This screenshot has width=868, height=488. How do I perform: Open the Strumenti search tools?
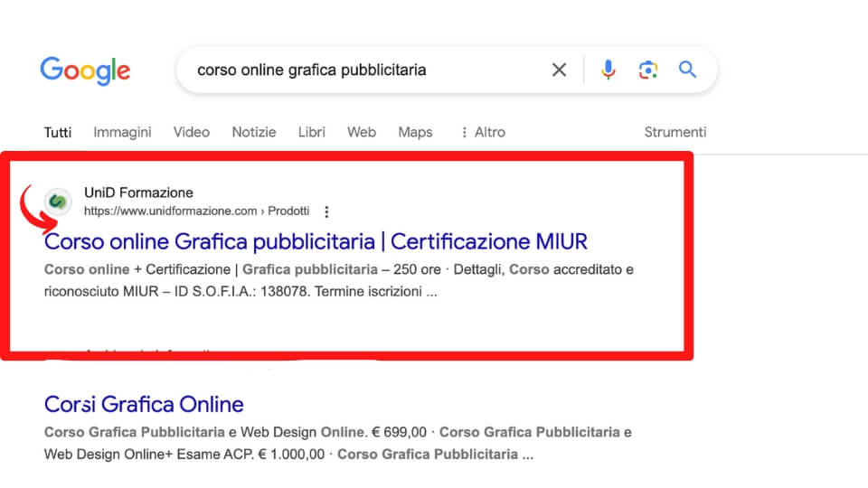(x=675, y=132)
